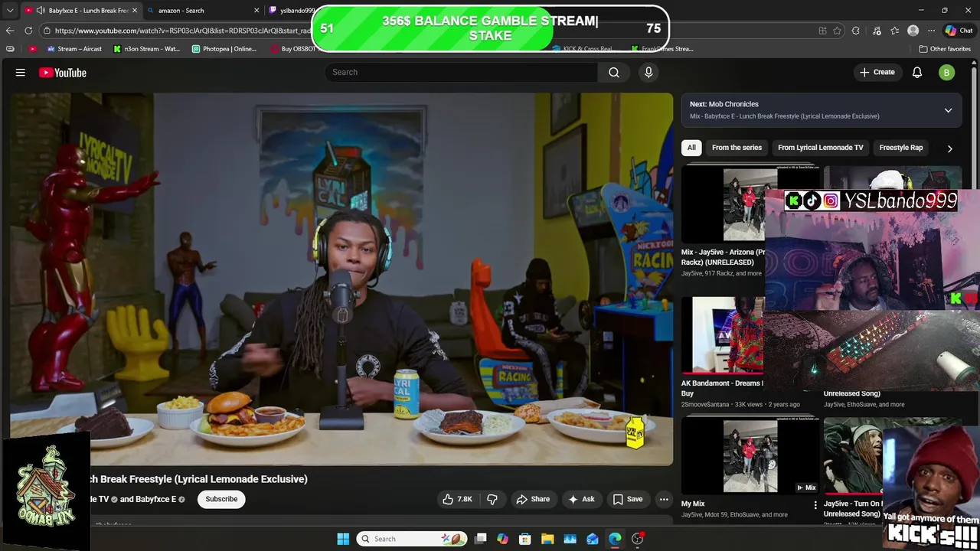
Task: Open the YouTube hamburger guide menu
Action: pos(21,73)
